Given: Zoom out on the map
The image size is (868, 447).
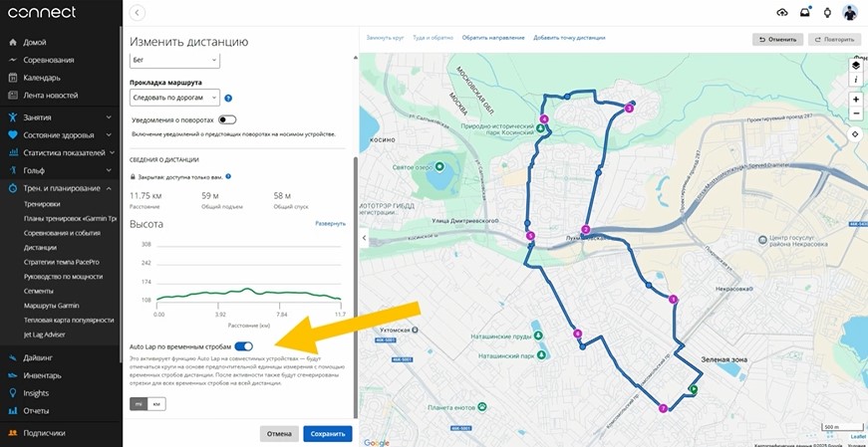Looking at the screenshot, I should [855, 113].
